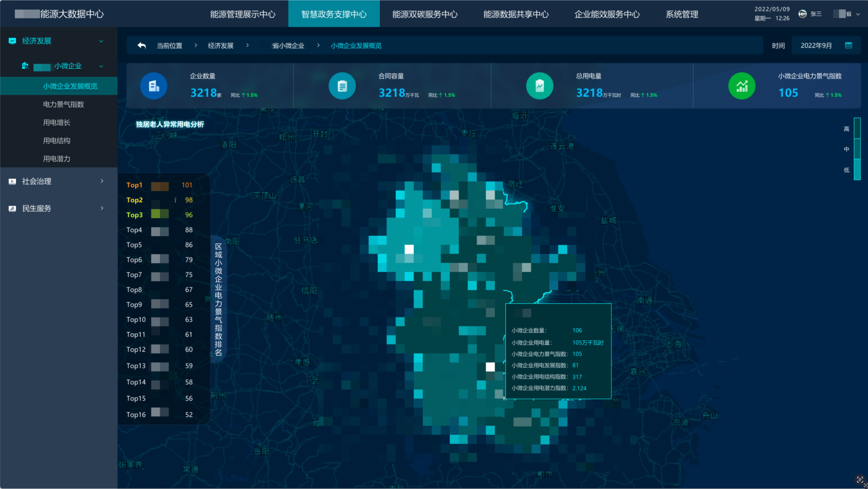868x489 pixels.
Task: Click the user avatar next to 张三
Action: click(x=803, y=14)
